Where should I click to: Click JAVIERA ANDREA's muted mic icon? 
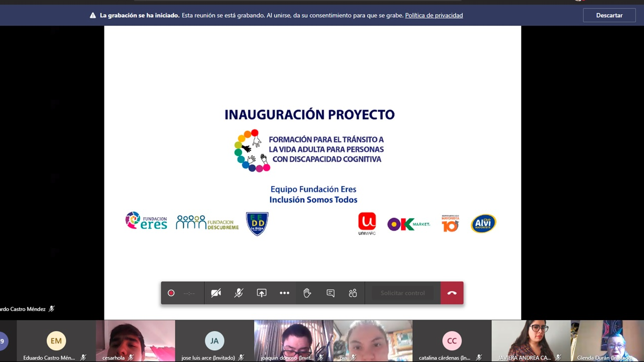(558, 358)
